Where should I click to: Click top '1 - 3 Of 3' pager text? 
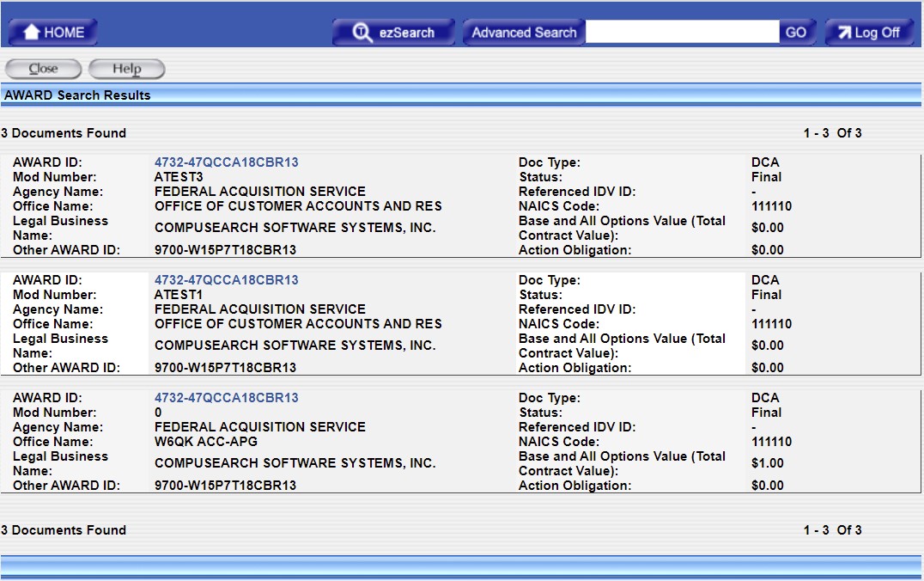pos(832,133)
